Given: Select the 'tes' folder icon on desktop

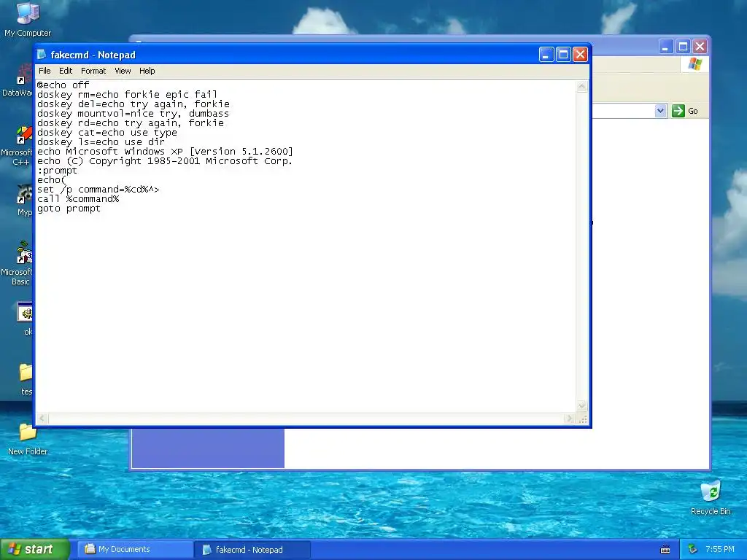Looking at the screenshot, I should (26, 379).
